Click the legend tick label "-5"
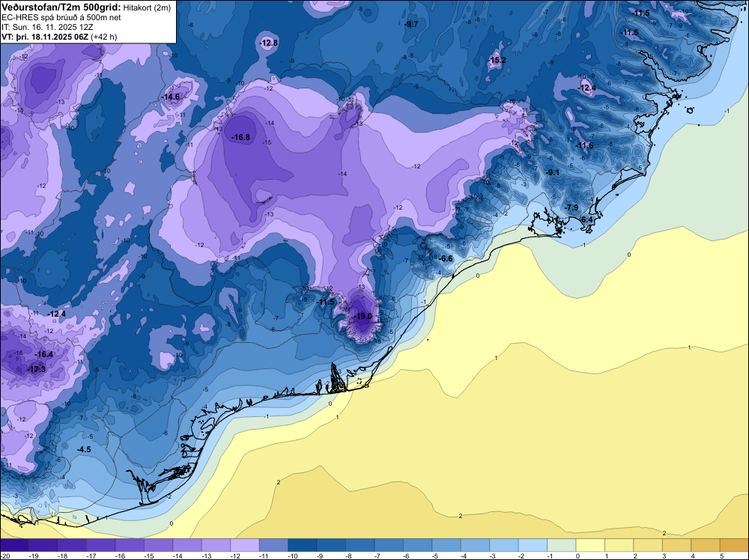 437,556
